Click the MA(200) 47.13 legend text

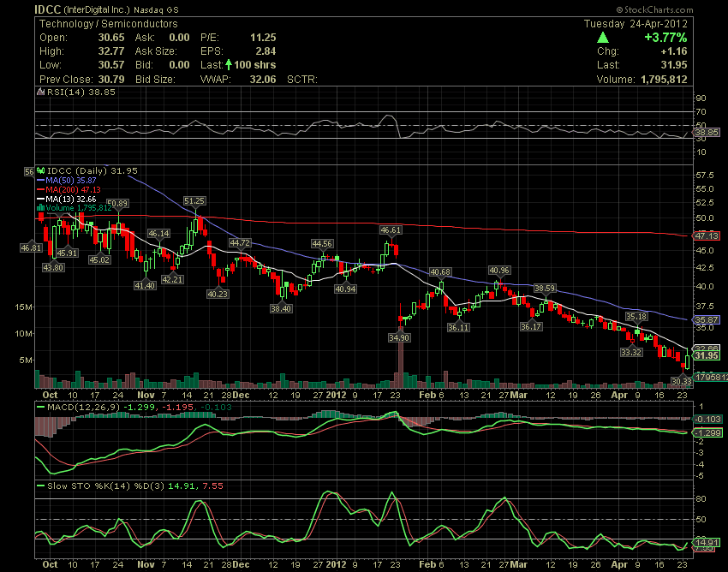(73, 189)
